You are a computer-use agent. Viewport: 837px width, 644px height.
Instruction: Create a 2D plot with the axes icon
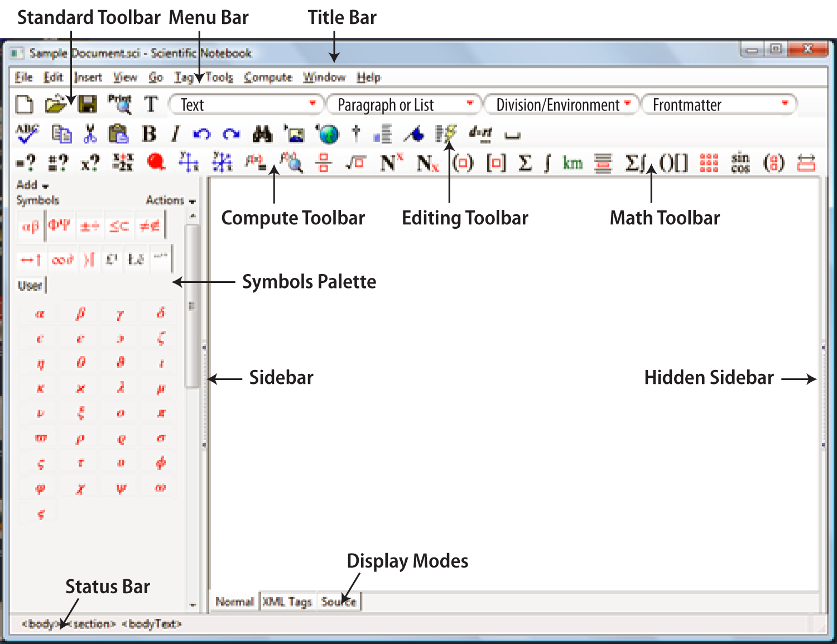(189, 162)
